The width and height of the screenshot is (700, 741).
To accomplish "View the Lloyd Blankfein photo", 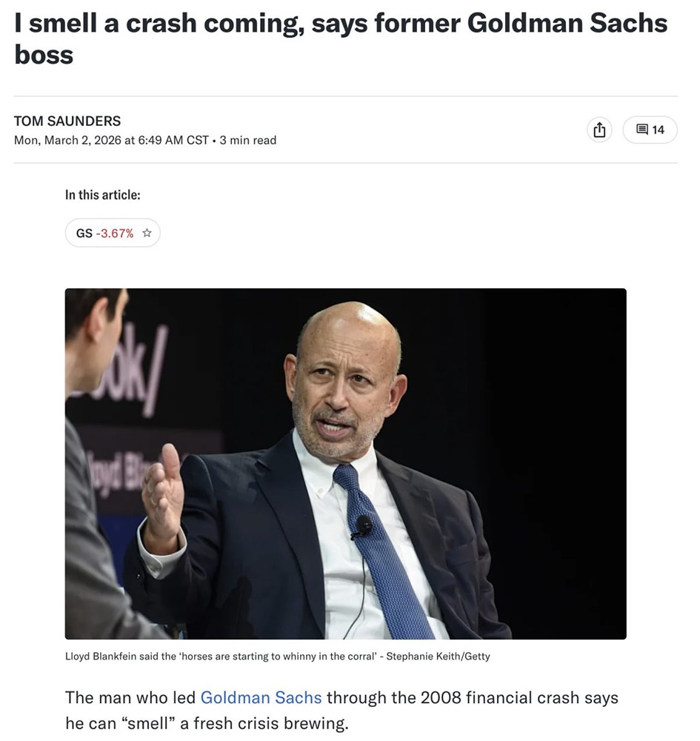I will [x=345, y=463].
